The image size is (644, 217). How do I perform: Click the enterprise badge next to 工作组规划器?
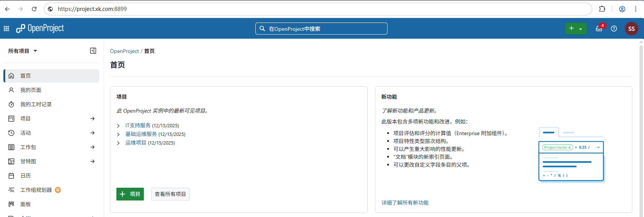tap(58, 190)
